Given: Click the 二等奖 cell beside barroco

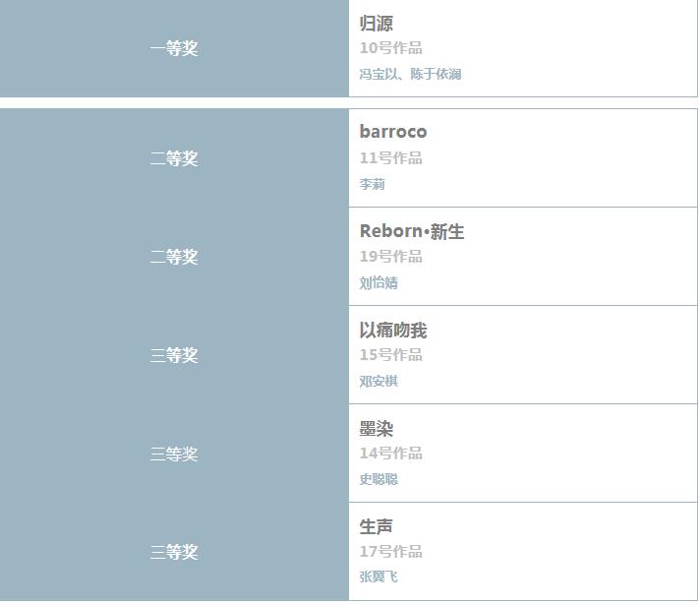Looking at the screenshot, I should pyautogui.click(x=174, y=158).
